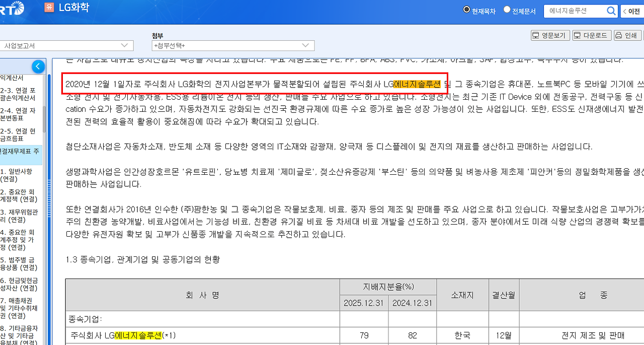This screenshot has height=345, width=644.
Task: Select the 현재목차 radio button
Action: coord(466,10)
